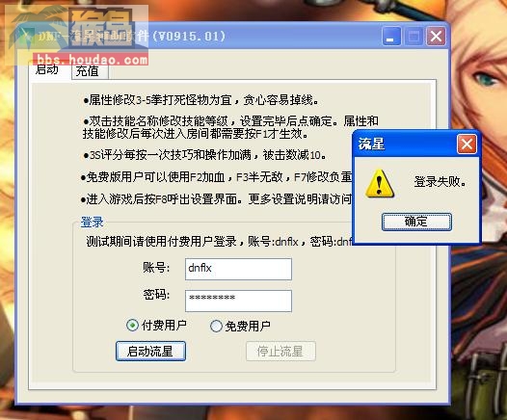Close the 流星 error dialog
The image size is (507, 420).
[467, 144]
